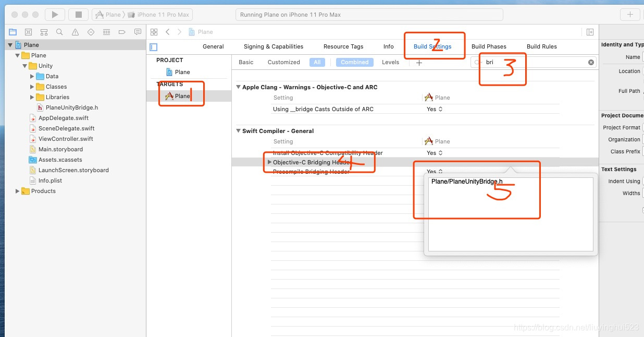Collapse Apple Clang Warnings section
Screen dimensions: 644x337
pos(239,87)
